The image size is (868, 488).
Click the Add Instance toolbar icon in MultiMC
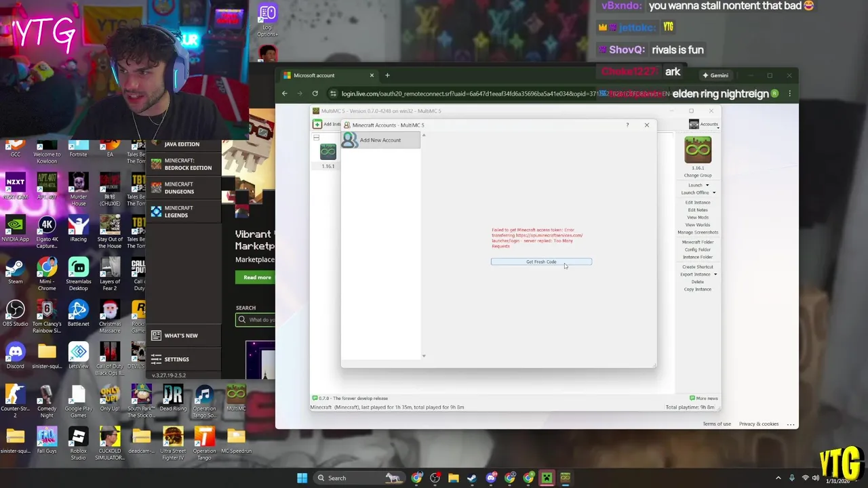[317, 124]
